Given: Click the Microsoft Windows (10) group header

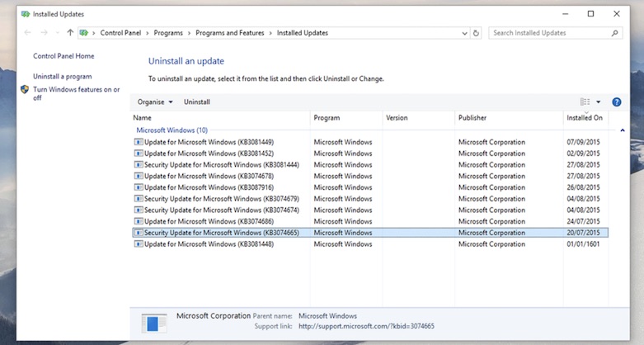Looking at the screenshot, I should click(172, 130).
